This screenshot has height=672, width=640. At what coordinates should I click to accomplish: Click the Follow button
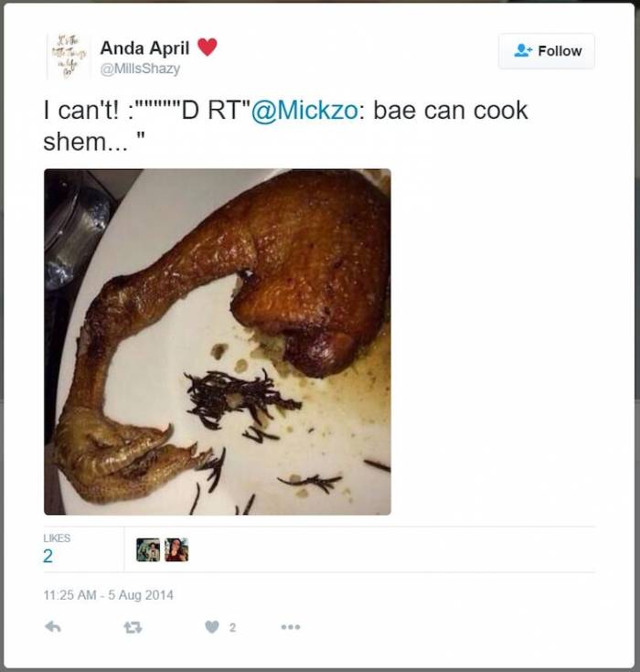point(547,51)
